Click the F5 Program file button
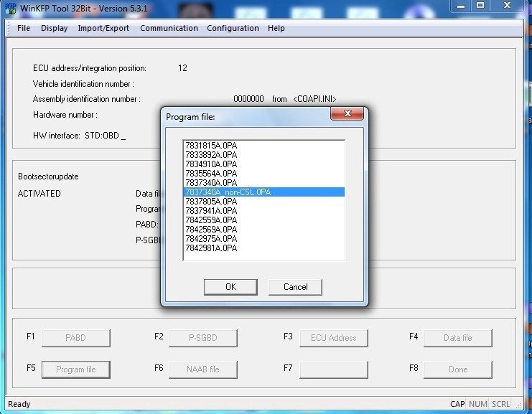The image size is (532, 414). point(76,370)
